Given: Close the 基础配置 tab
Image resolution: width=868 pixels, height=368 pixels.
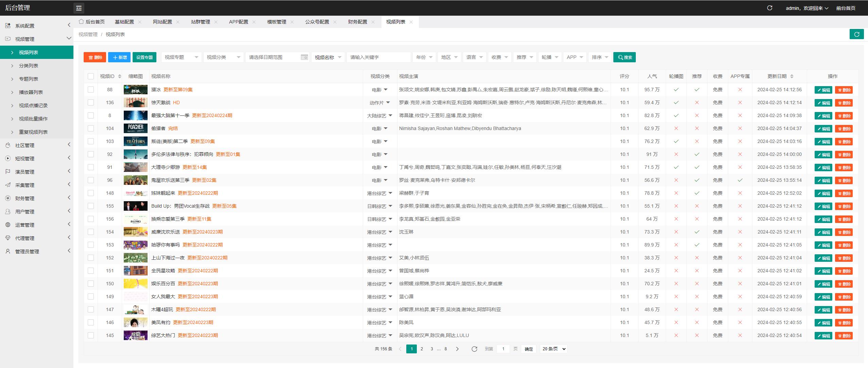Looking at the screenshot, I should click(140, 22).
